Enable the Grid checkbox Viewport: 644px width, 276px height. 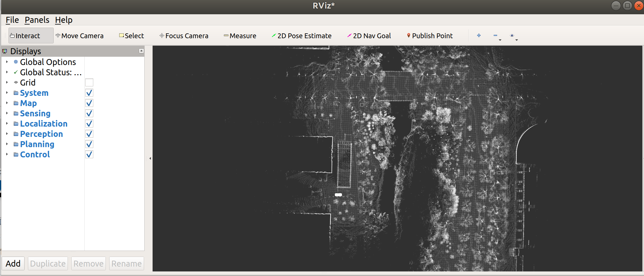point(89,82)
